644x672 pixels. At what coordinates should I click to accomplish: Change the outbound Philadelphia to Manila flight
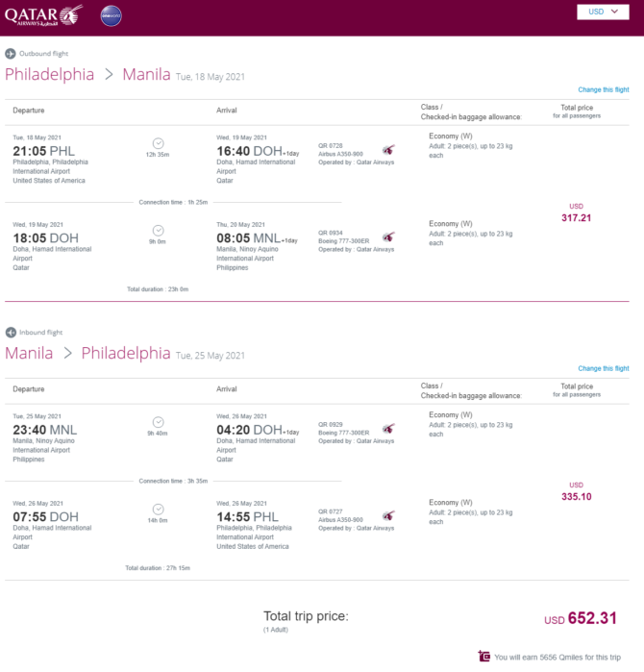click(x=604, y=89)
